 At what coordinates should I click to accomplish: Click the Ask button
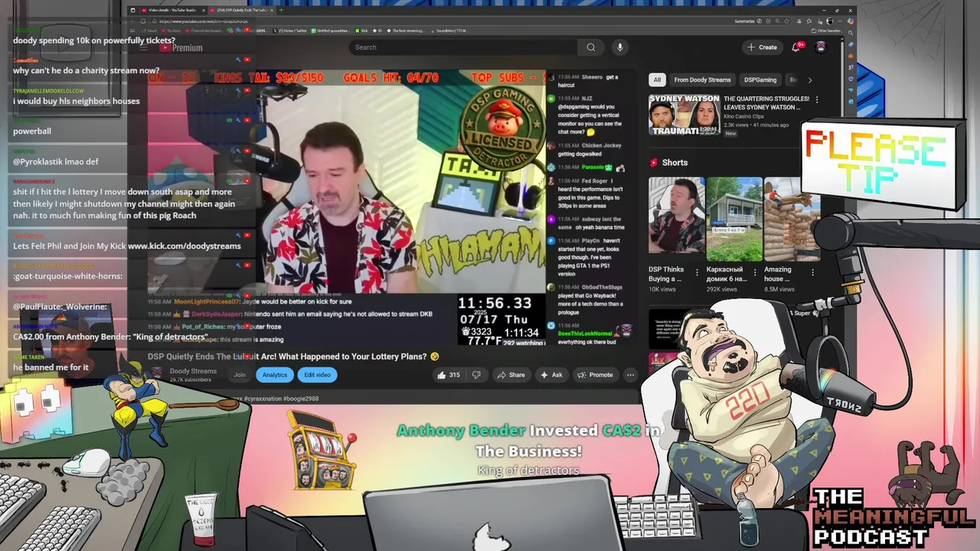pos(551,375)
